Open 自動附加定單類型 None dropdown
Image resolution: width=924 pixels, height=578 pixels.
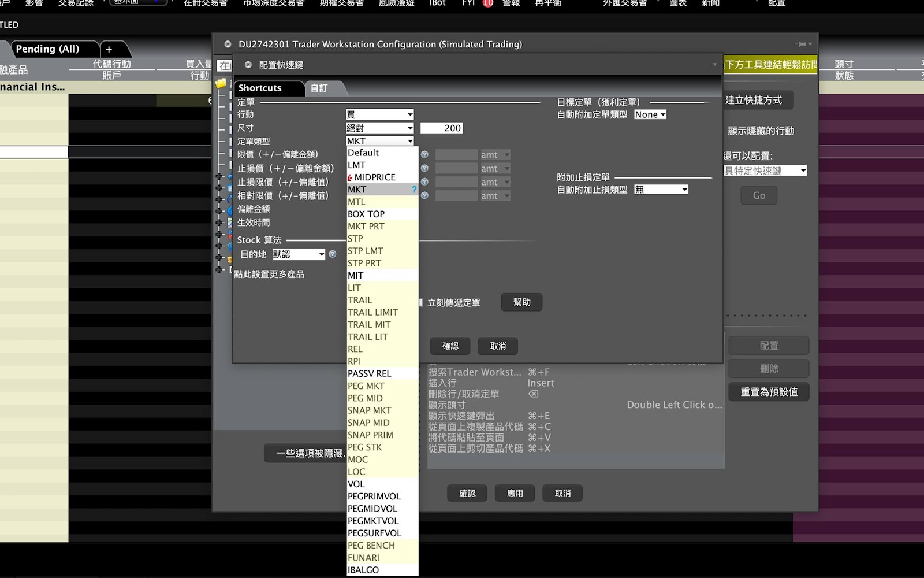click(x=650, y=114)
